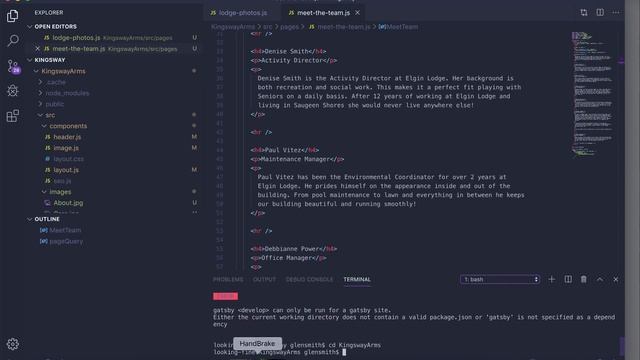This screenshot has width=640, height=360.
Task: Split the terminal panel
Action: pyautogui.click(x=568, y=280)
